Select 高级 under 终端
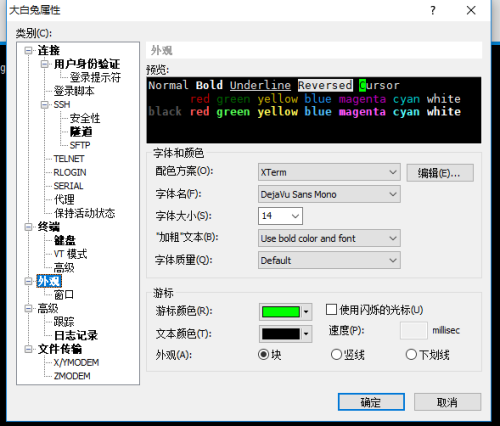Image resolution: width=500 pixels, height=426 pixels. [64, 268]
